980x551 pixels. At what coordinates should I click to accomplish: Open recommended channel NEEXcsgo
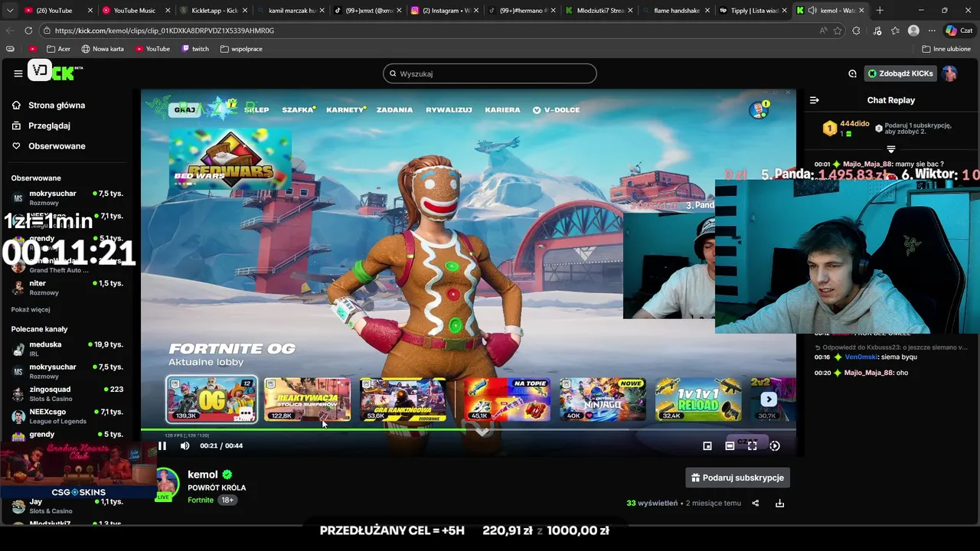click(x=69, y=416)
